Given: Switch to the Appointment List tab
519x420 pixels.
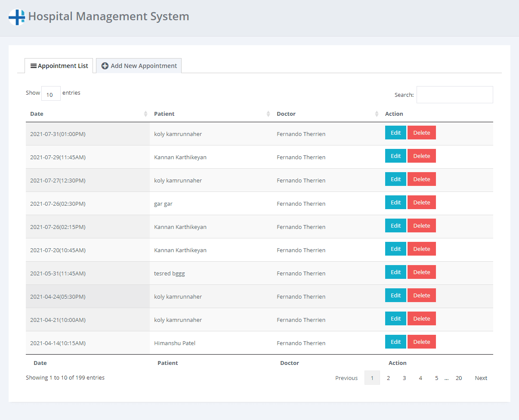Looking at the screenshot, I should [59, 66].
